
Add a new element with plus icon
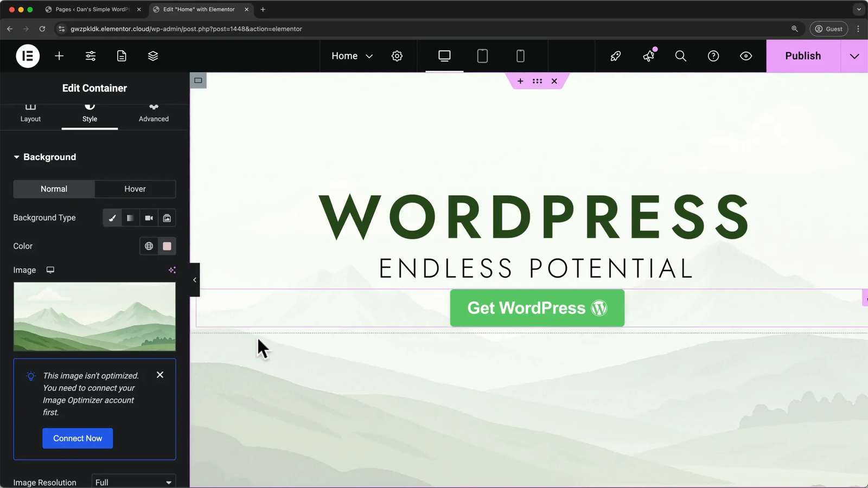coord(59,56)
